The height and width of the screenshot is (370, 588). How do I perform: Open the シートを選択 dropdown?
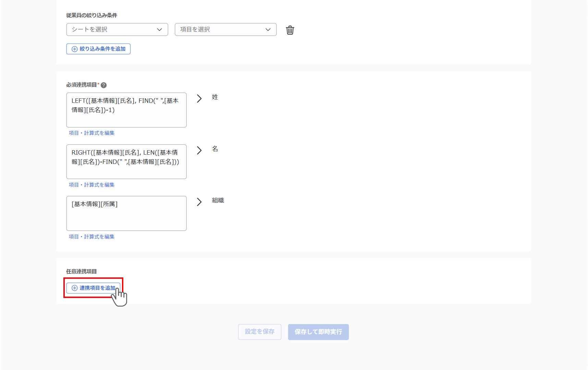pyautogui.click(x=117, y=29)
